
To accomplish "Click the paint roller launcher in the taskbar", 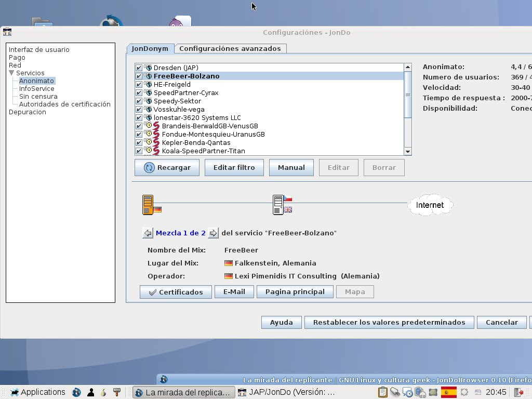I will (117, 392).
